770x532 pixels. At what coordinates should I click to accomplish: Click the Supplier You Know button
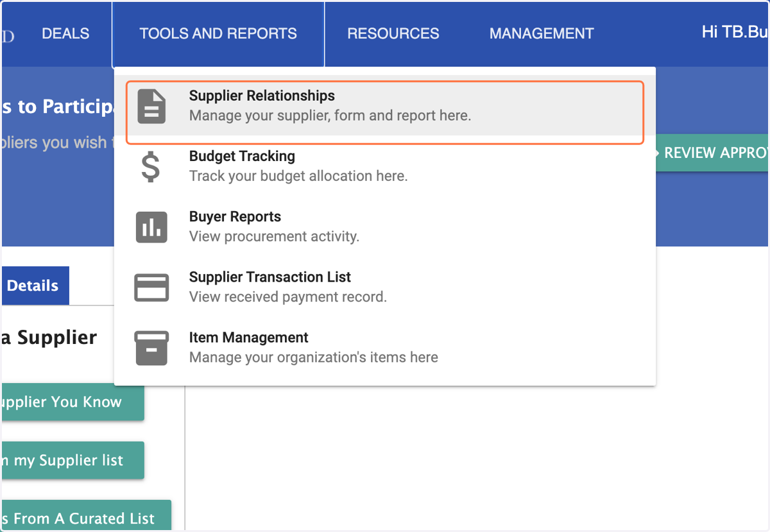coord(73,402)
